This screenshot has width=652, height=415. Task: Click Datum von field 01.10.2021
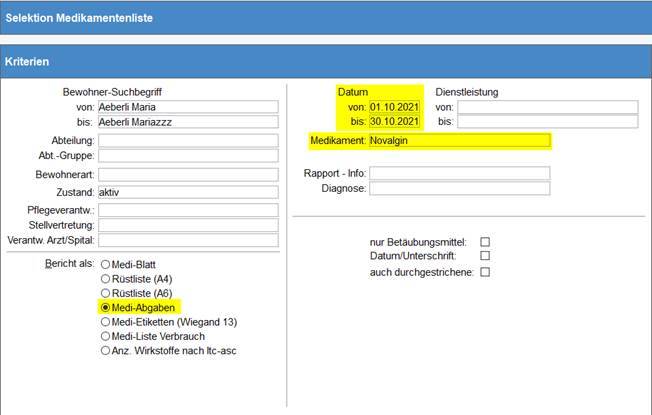tap(394, 107)
